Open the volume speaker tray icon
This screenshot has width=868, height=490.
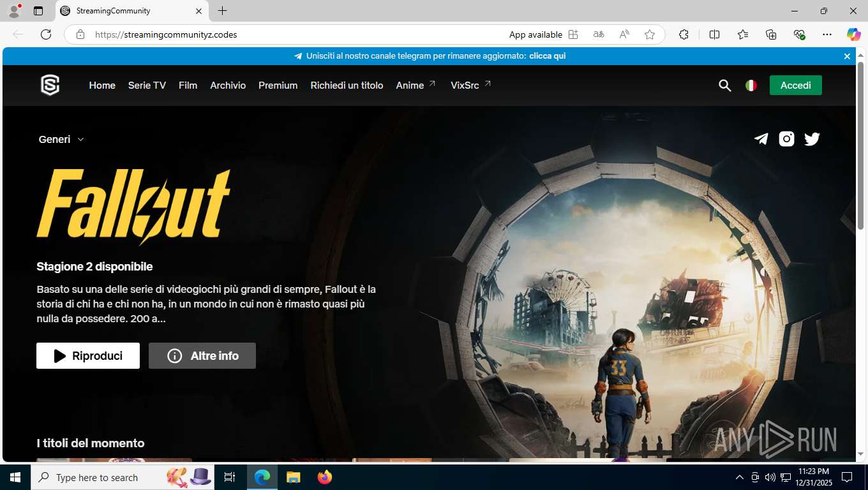pyautogui.click(x=770, y=477)
